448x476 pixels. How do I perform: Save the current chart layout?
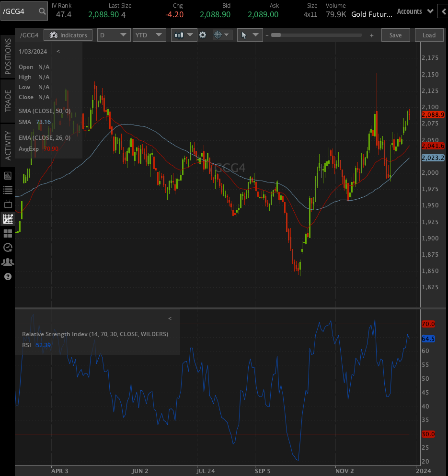(x=395, y=34)
